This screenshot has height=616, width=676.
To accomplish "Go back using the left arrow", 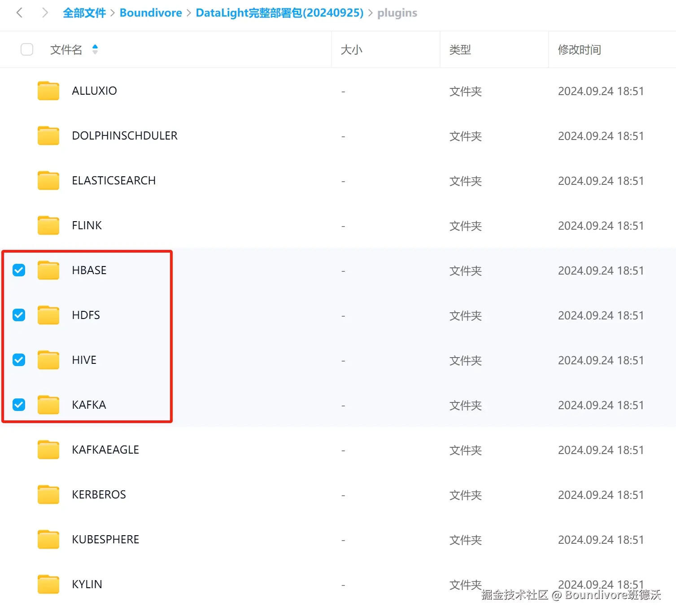I will click(x=19, y=13).
